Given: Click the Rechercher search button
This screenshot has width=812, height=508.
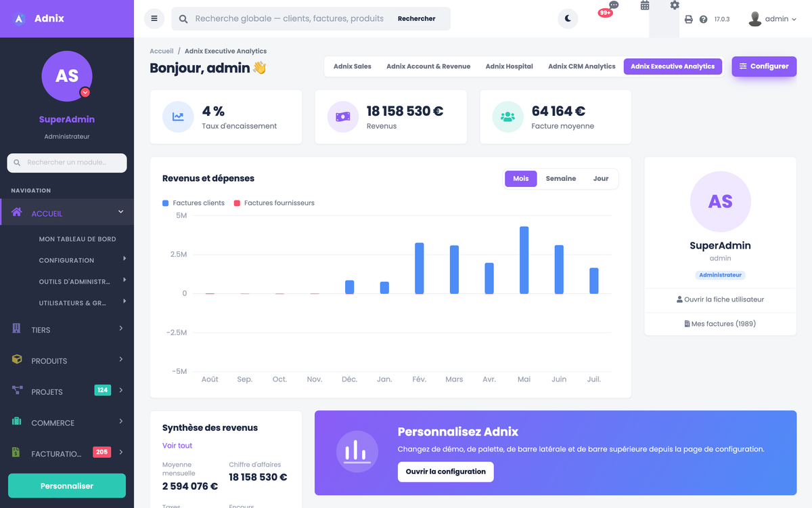Looking at the screenshot, I should 417,19.
